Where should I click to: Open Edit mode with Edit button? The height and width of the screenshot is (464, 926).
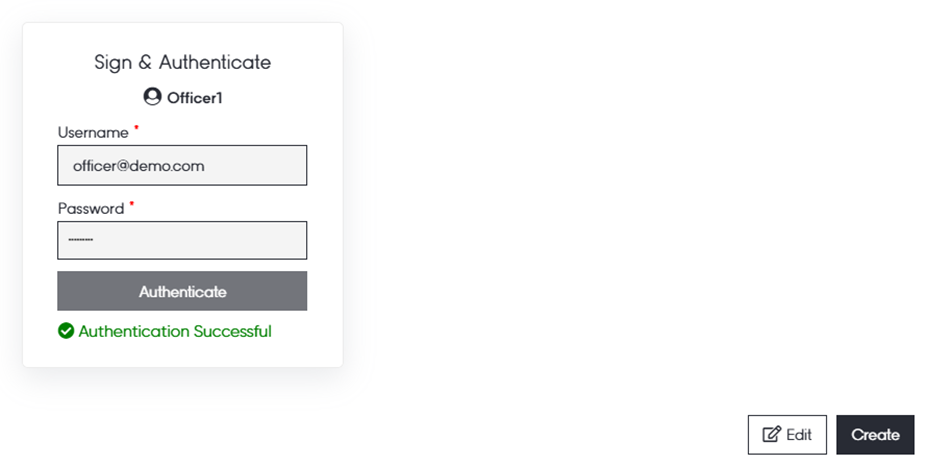pyautogui.click(x=787, y=435)
